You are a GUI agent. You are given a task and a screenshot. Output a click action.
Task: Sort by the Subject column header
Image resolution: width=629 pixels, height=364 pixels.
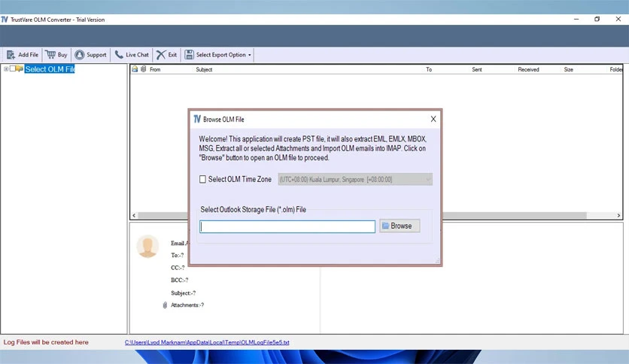204,69
